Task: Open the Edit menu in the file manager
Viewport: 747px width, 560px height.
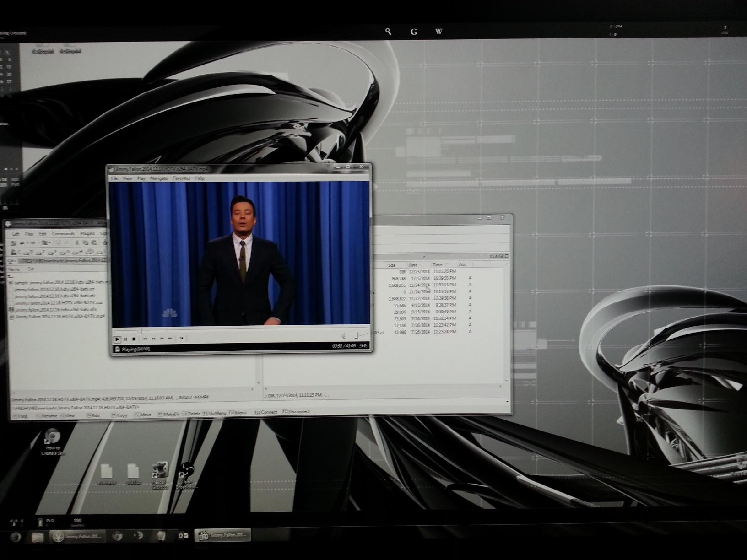Action: [x=43, y=234]
